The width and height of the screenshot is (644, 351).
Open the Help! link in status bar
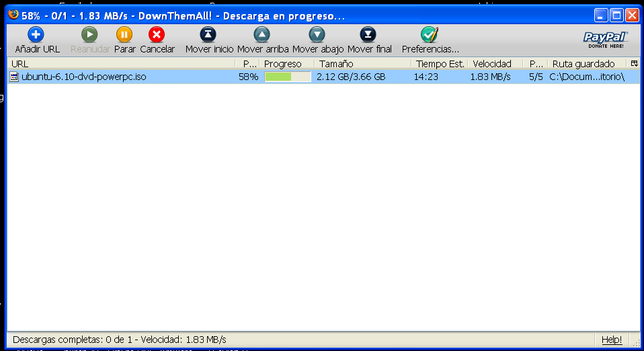612,340
